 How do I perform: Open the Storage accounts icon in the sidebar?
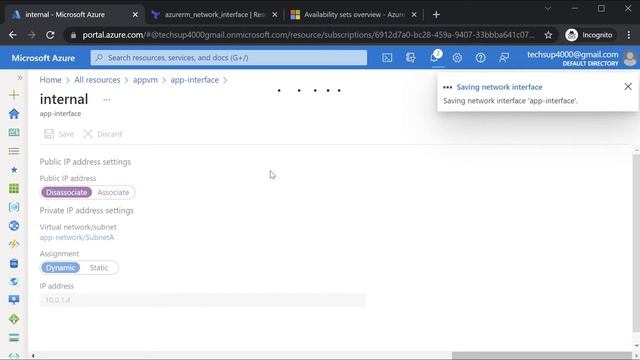pyautogui.click(x=14, y=338)
